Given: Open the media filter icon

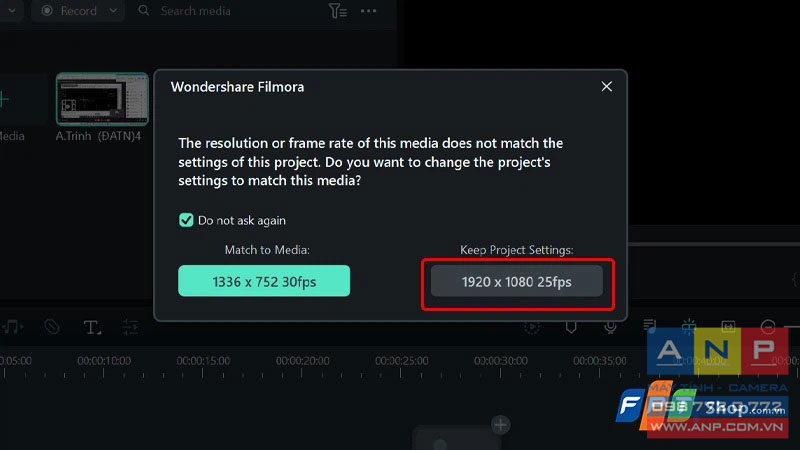Looking at the screenshot, I should coord(338,11).
